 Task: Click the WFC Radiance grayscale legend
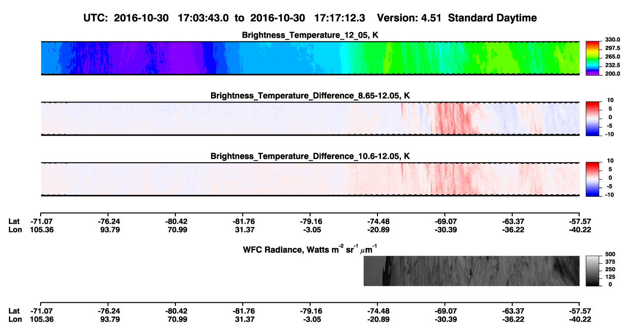click(592, 271)
